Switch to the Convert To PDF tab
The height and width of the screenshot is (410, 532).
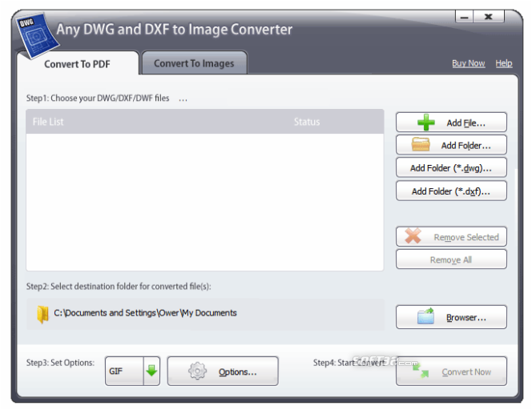pyautogui.click(x=77, y=64)
